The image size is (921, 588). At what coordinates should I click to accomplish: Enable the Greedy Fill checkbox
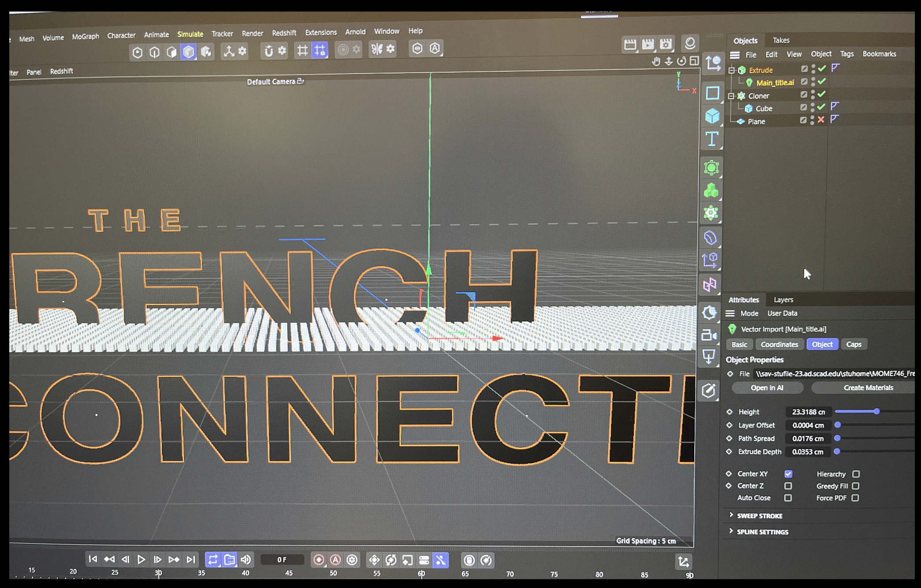(855, 486)
